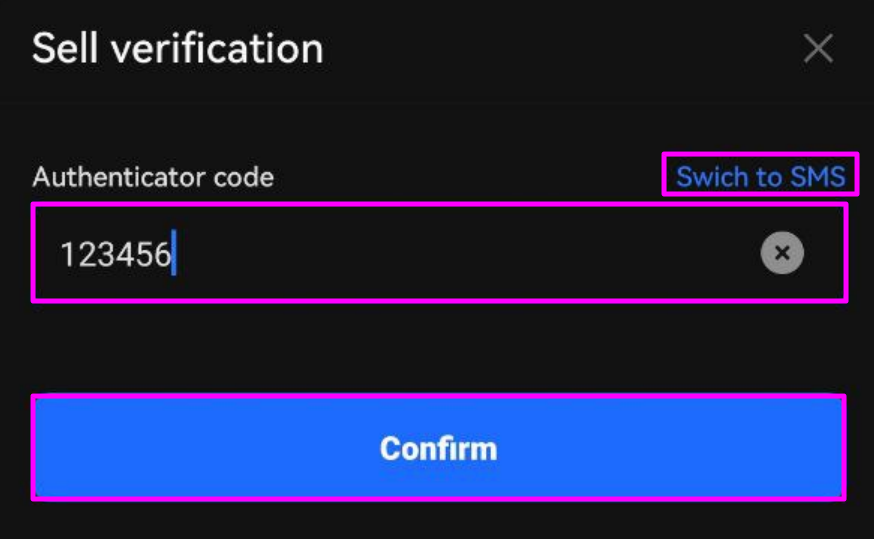Switch verification method to SMS
The width and height of the screenshot is (874, 539).
point(760,177)
